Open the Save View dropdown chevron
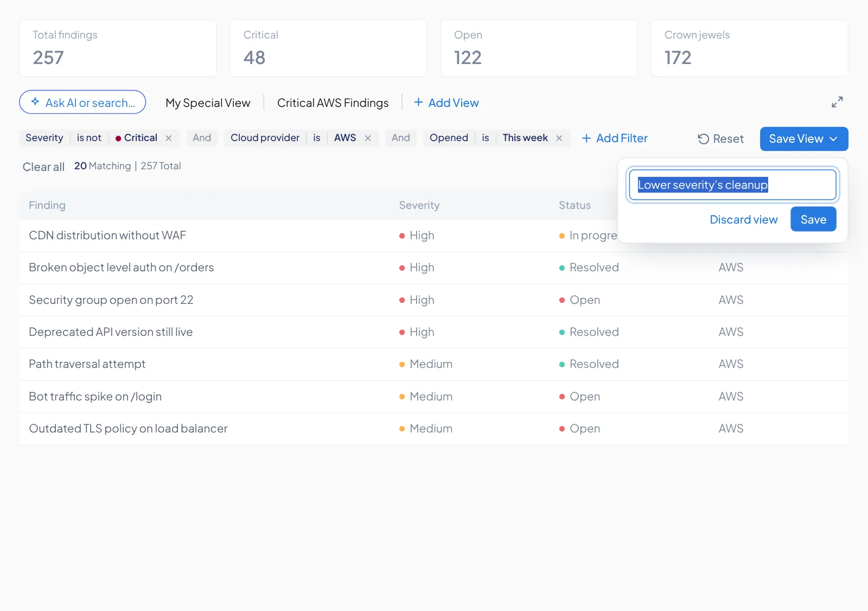Viewport: 868px width, 611px height. point(833,139)
